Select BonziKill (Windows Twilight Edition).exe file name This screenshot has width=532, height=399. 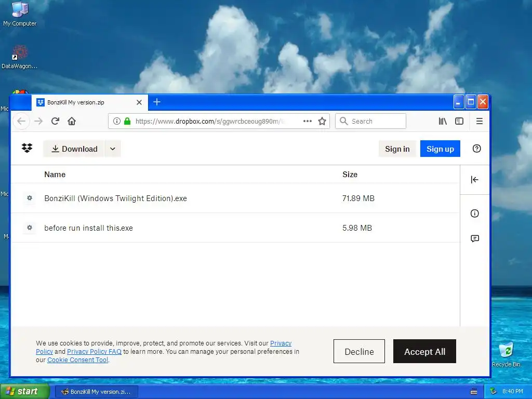click(115, 198)
